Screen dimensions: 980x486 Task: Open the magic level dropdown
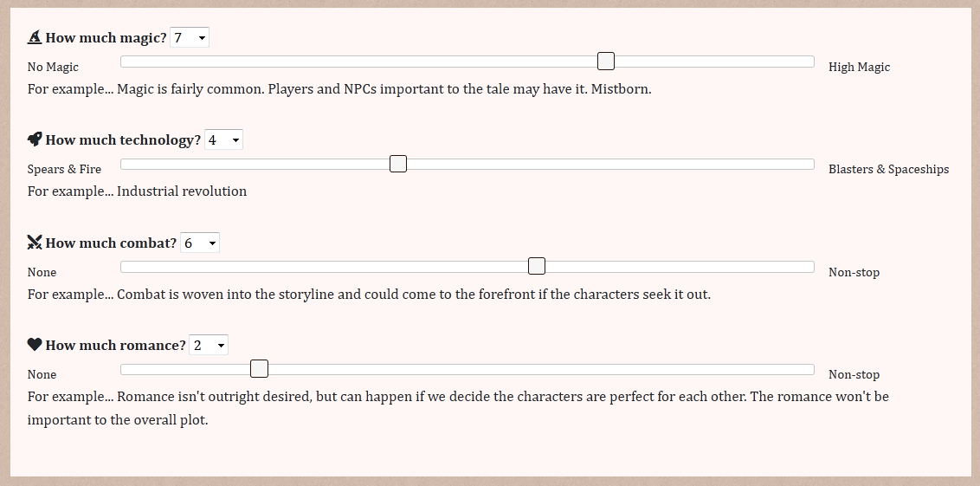pos(190,37)
